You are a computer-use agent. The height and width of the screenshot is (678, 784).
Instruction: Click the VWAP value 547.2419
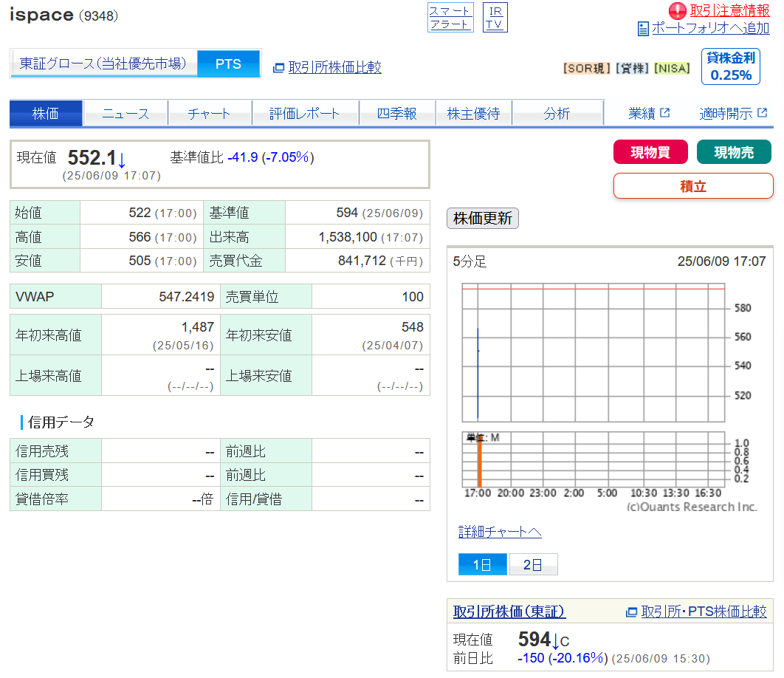tap(187, 297)
